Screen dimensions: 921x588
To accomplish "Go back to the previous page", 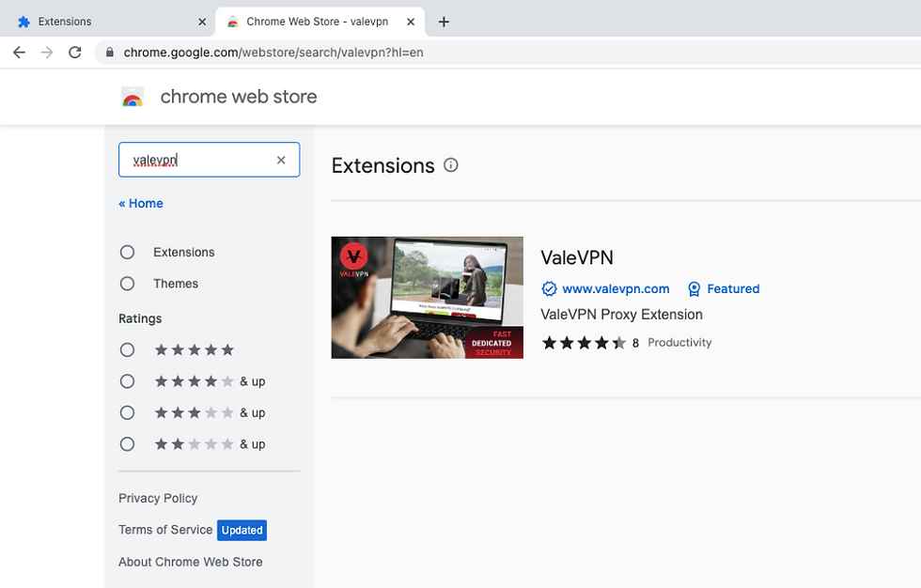I will [x=20, y=53].
